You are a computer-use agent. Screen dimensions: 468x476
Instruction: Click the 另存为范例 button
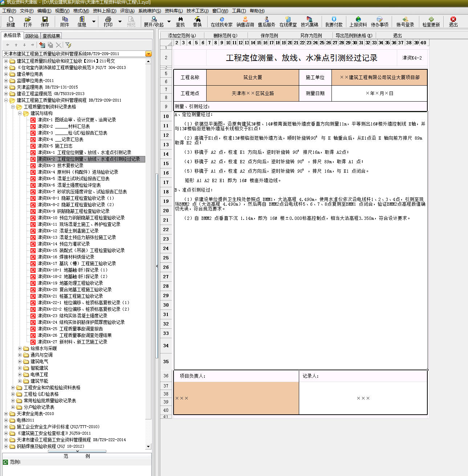(x=311, y=36)
